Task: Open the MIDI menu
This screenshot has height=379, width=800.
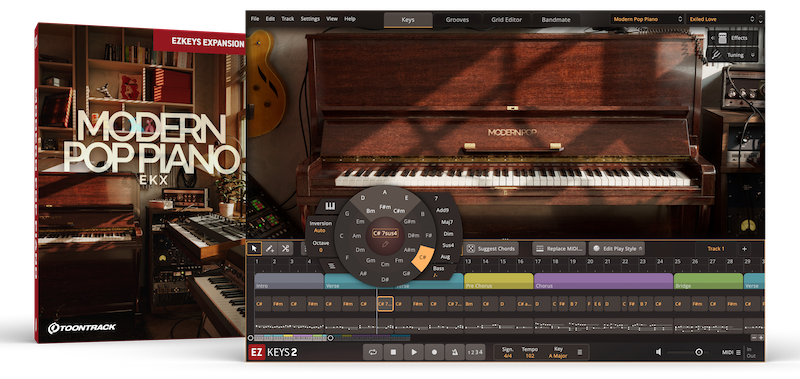Action: pyautogui.click(x=732, y=352)
